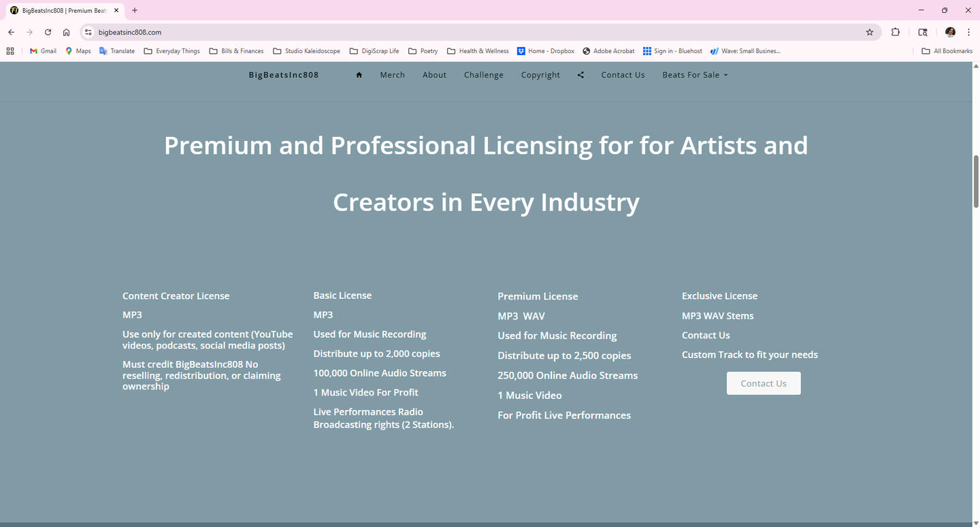Open the Challenge navigation link
Screen dimensions: 980x527
(x=483, y=75)
